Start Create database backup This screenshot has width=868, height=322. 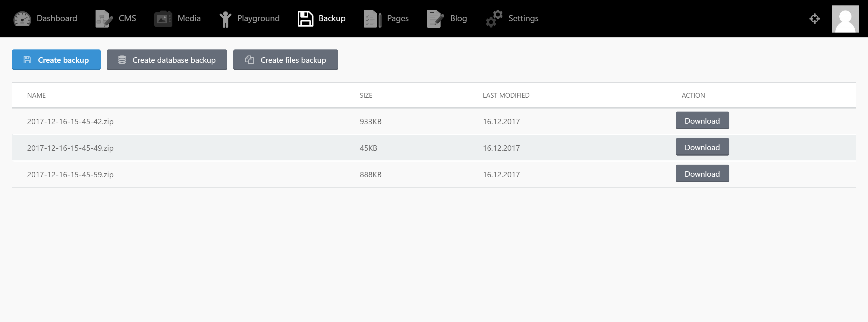point(167,60)
